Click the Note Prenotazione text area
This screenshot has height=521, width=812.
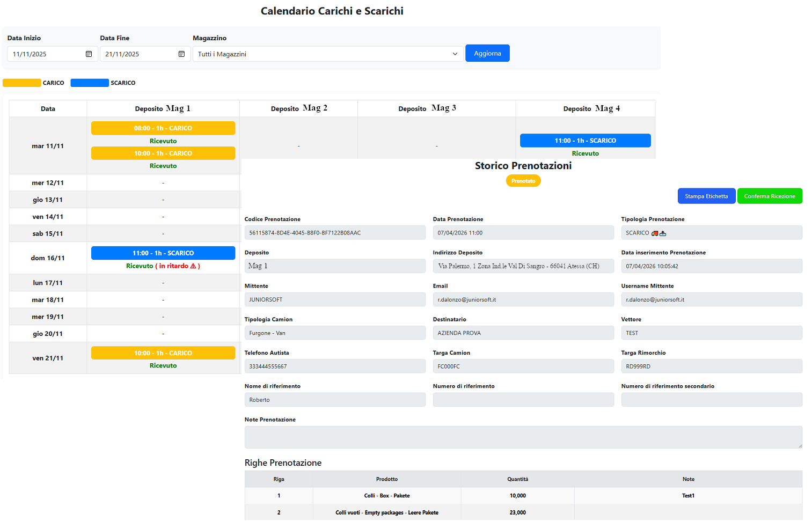523,437
